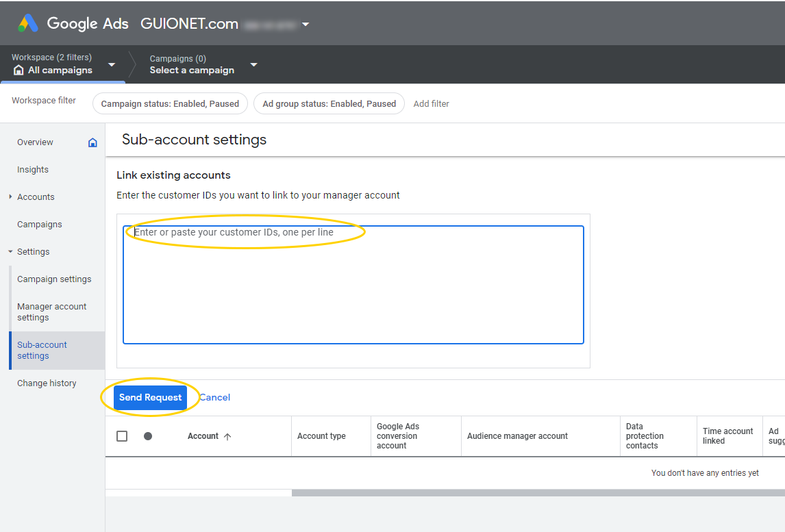Click Google Ads conversion account column header
Screen dimensions: 785x532
(398, 436)
